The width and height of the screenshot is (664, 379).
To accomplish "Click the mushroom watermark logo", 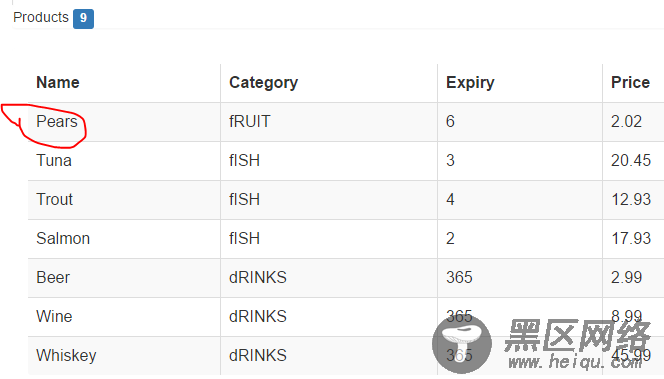I will tap(462, 344).
